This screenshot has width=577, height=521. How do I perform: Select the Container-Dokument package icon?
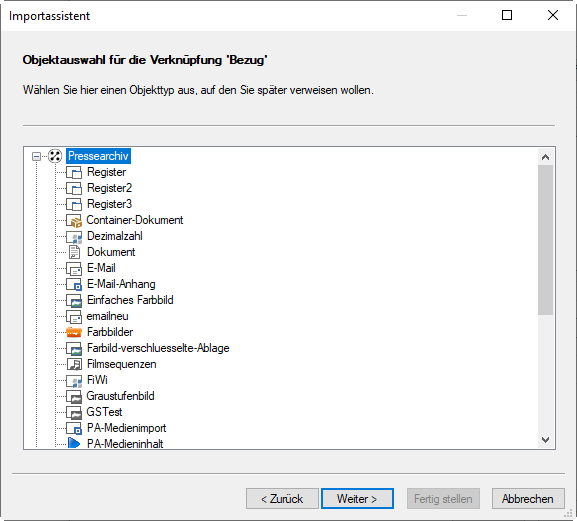click(74, 220)
